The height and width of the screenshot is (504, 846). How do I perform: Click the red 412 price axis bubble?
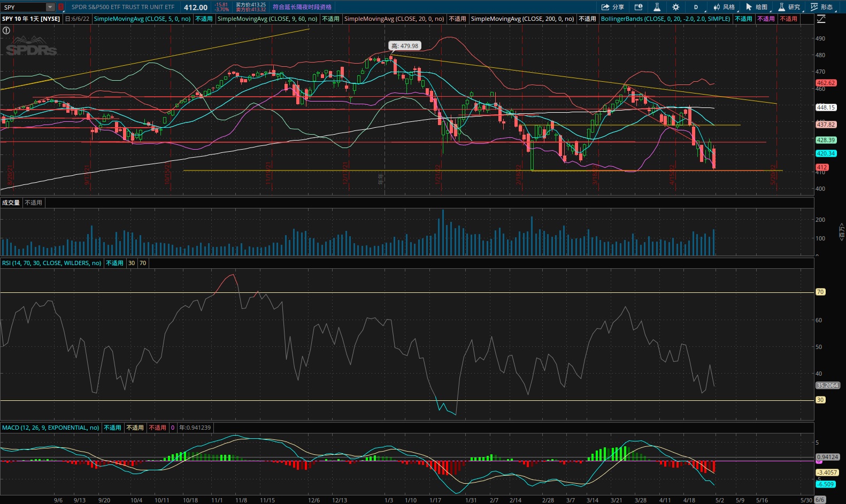(x=822, y=167)
